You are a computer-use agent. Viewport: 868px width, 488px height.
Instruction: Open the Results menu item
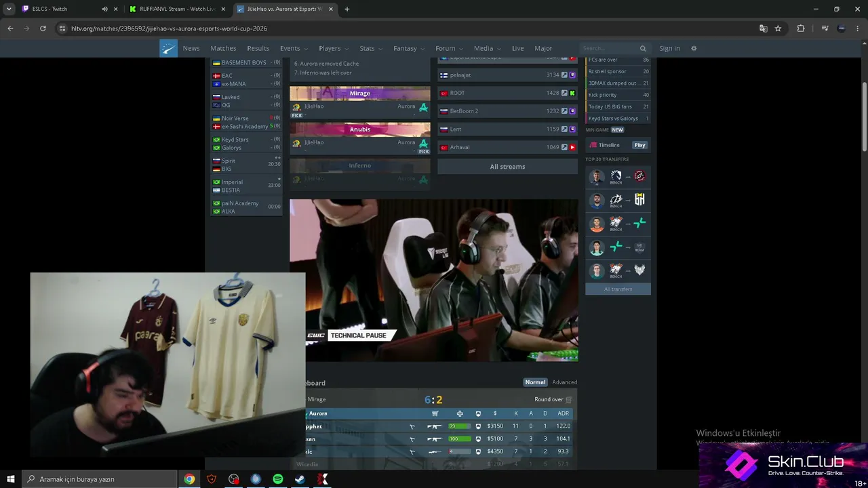[258, 48]
